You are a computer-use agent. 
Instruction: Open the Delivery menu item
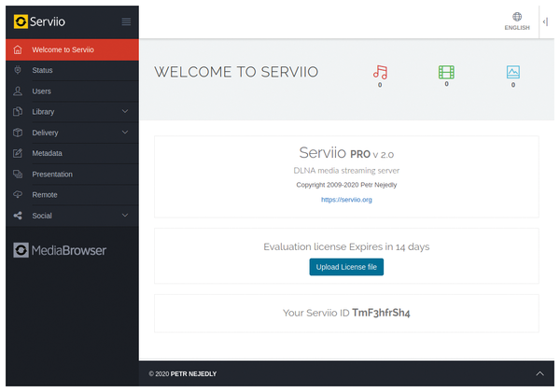(x=72, y=133)
